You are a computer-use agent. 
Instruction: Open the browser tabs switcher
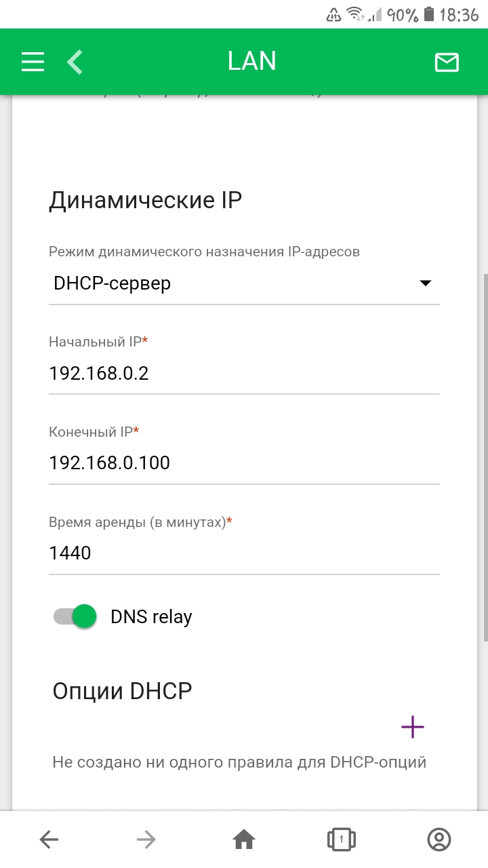[x=341, y=840]
